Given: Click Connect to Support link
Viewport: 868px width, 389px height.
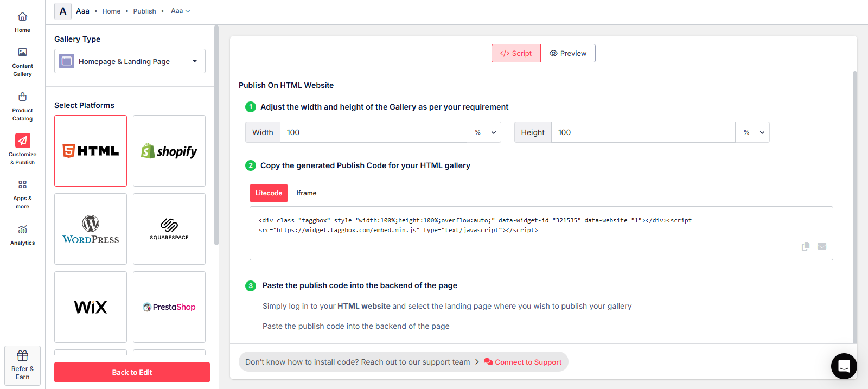Looking at the screenshot, I should coord(523,362).
